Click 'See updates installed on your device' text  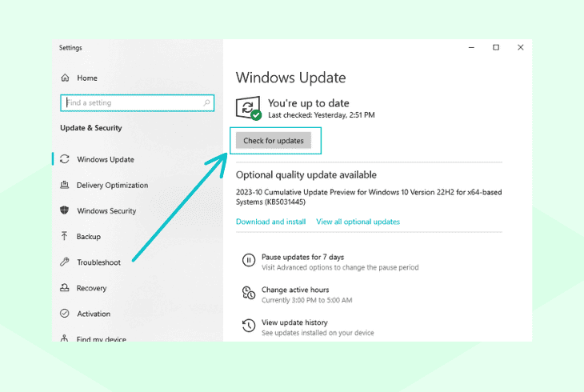pos(318,333)
